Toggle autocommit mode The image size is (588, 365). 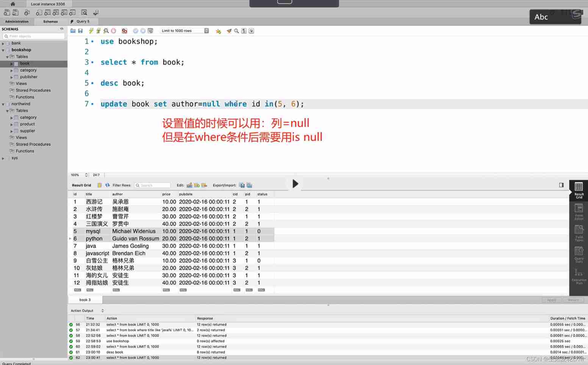pyautogui.click(x=150, y=31)
